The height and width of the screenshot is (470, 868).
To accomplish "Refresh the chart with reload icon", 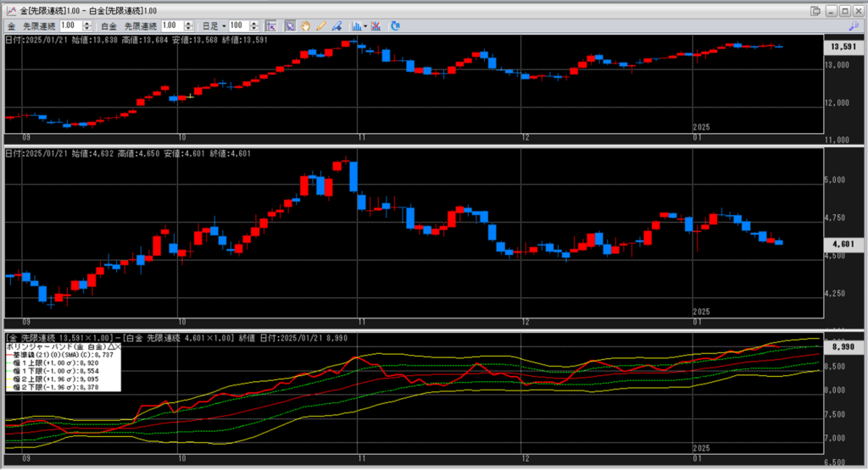I will click(395, 26).
